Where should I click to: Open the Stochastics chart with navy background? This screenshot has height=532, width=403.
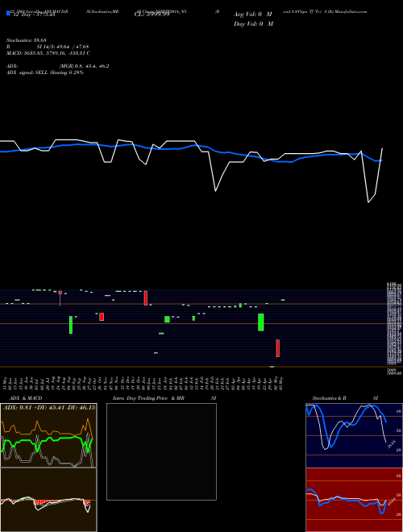pyautogui.click(x=354, y=435)
